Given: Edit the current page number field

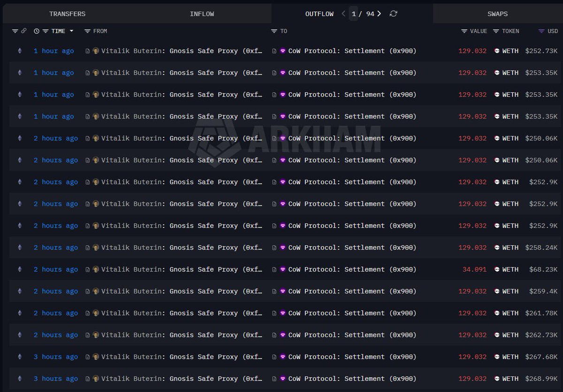Looking at the screenshot, I should point(354,14).
